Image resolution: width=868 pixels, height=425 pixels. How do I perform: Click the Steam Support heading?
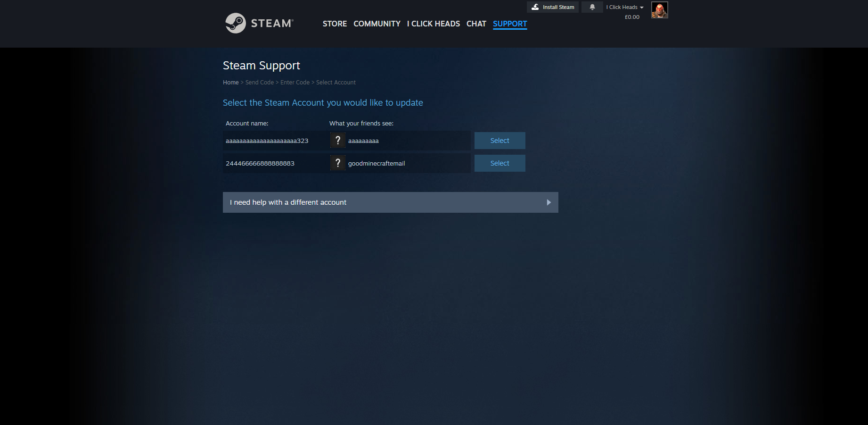pos(262,66)
